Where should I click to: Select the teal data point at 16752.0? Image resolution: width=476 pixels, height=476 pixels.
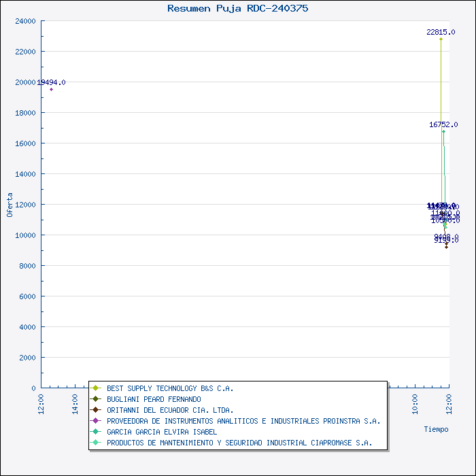pos(443,131)
